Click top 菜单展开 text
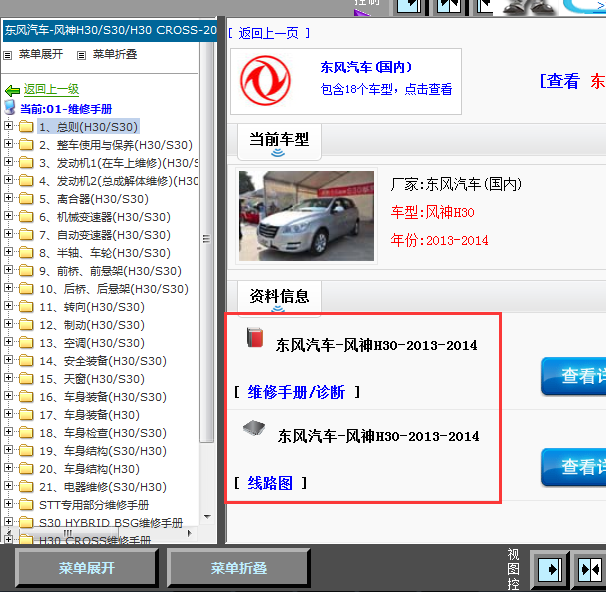The image size is (606, 592). 41,54
